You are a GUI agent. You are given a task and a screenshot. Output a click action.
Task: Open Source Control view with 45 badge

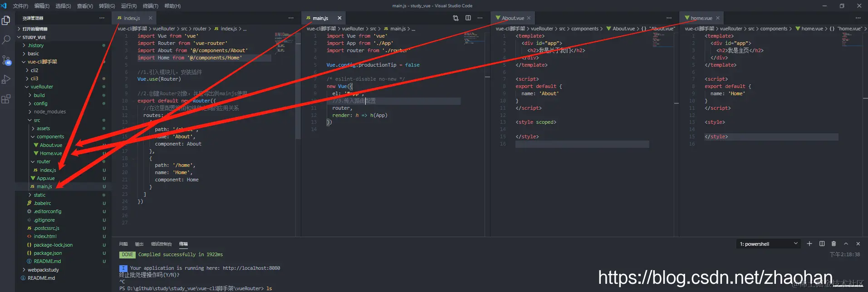tap(6, 60)
